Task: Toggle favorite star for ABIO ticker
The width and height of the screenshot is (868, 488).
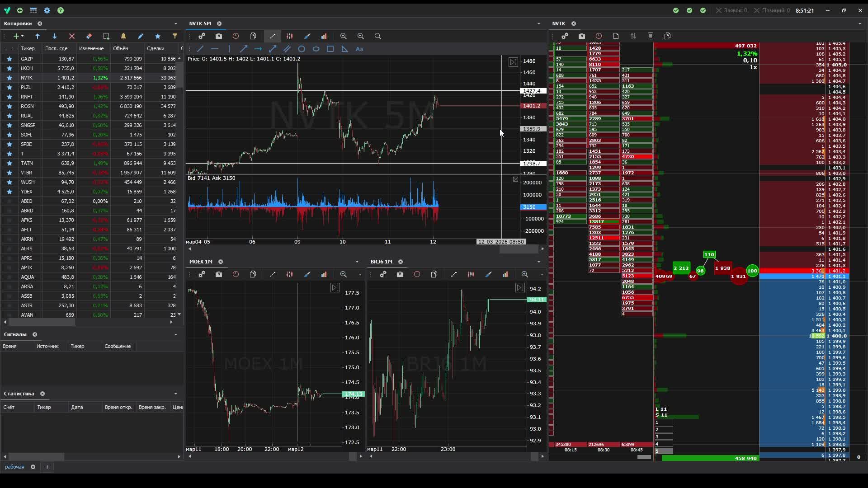Action: pyautogui.click(x=9, y=201)
